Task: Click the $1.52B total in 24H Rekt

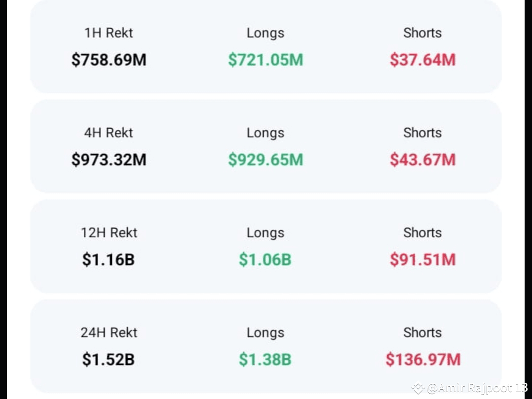Action: (108, 360)
